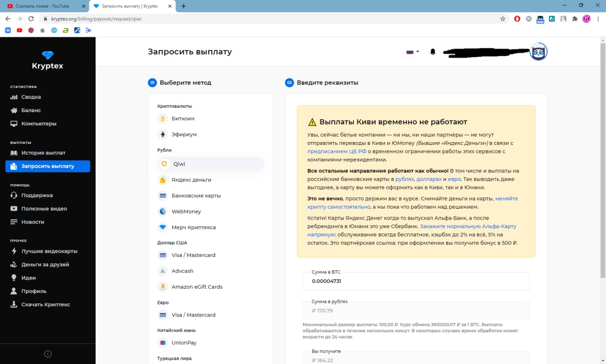
Task: Open the YouTube bookmark in bookmarks bar
Action: (x=19, y=30)
